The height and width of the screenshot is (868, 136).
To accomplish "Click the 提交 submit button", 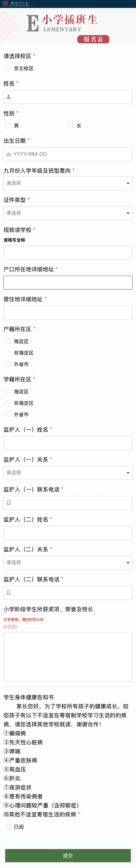I will tap(68, 856).
